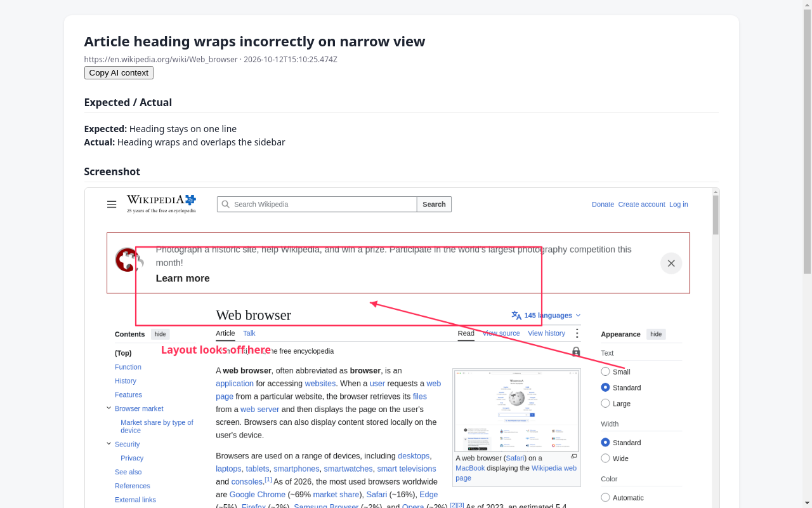This screenshot has width=812, height=508.
Task: Hide the Appearance panel
Action: click(x=656, y=334)
